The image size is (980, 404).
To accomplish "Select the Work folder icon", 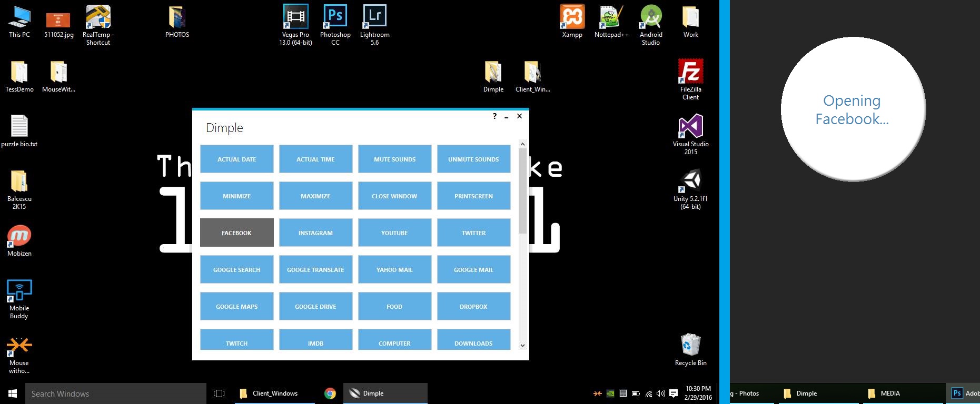I will [690, 22].
